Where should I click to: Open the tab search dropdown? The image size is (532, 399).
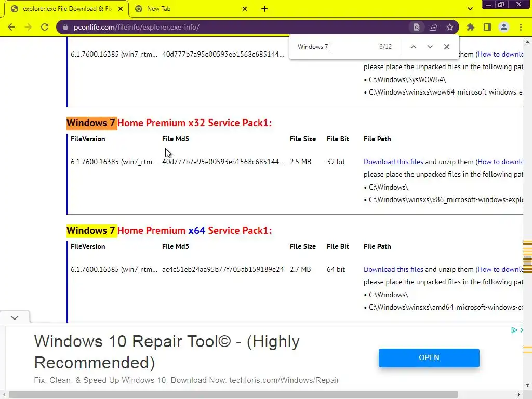click(x=470, y=9)
